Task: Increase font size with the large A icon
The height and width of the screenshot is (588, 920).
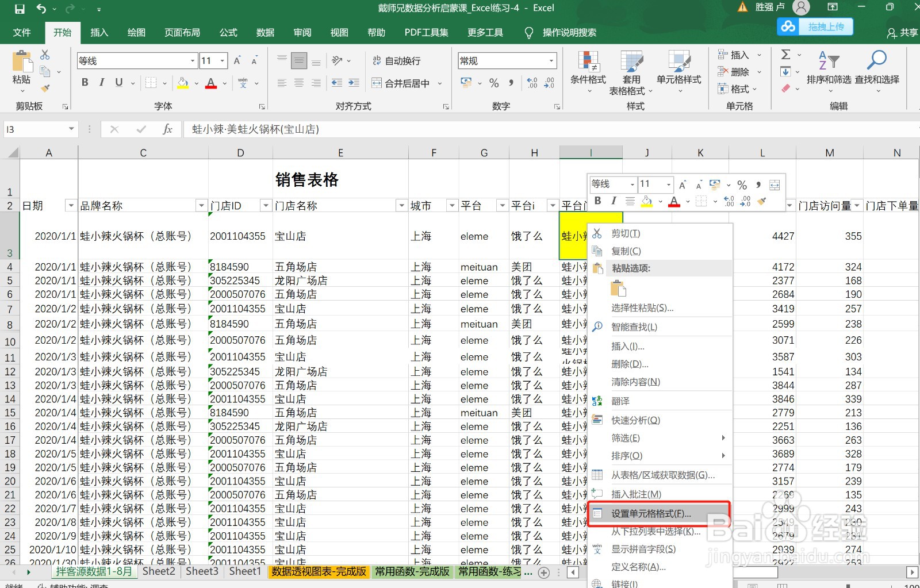Action: pos(237,61)
